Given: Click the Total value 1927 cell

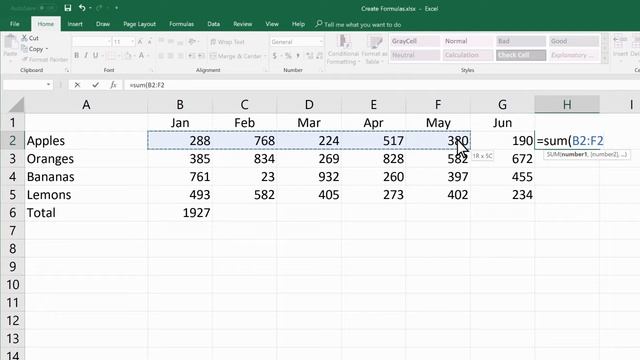Looking at the screenshot, I should 180,213.
